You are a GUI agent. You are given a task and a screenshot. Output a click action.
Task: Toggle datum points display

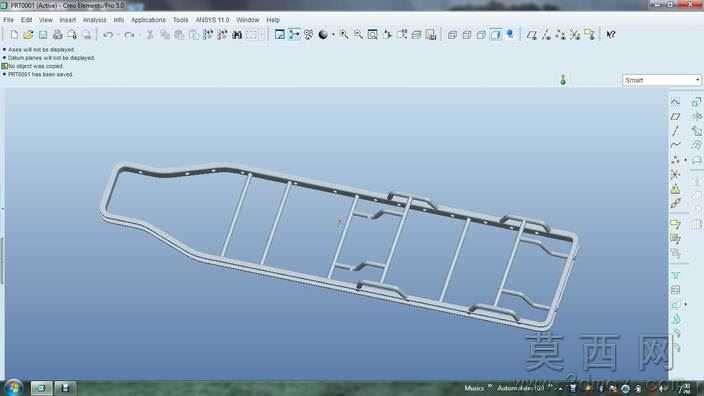coord(560,35)
